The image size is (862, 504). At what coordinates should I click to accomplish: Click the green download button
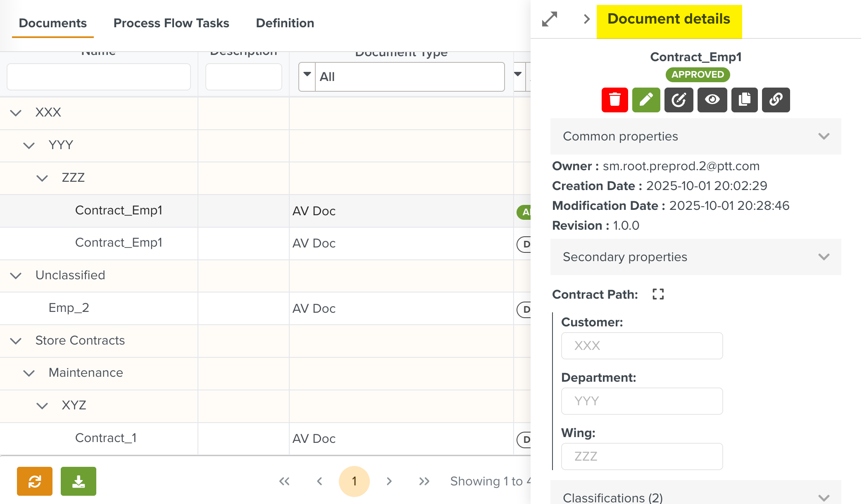79,481
